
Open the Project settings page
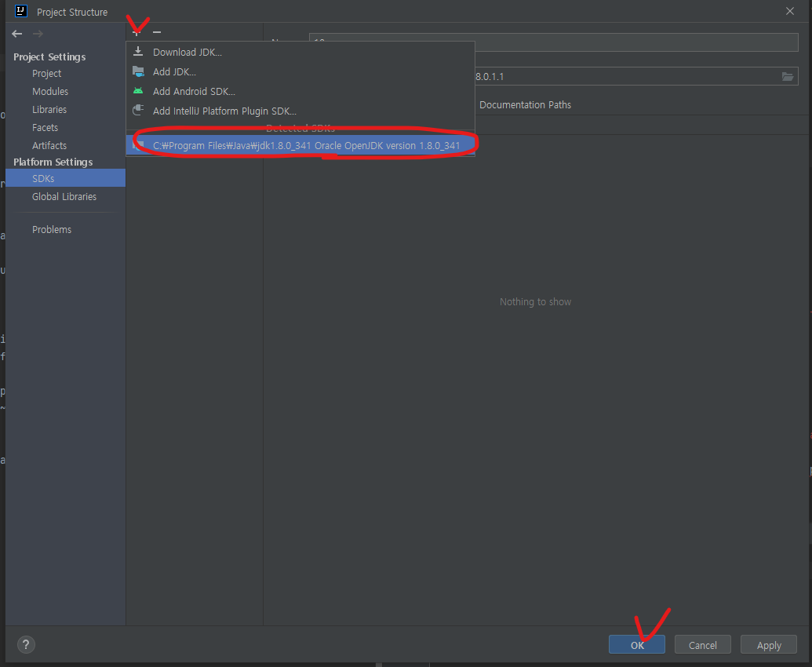tap(46, 74)
